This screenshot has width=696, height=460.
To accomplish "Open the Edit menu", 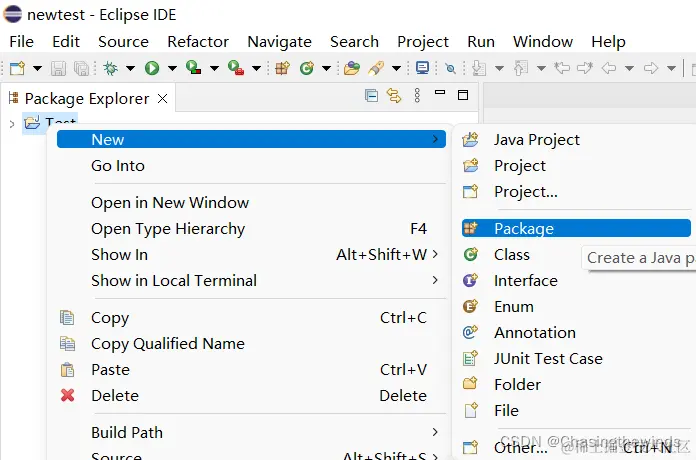I will 66,42.
